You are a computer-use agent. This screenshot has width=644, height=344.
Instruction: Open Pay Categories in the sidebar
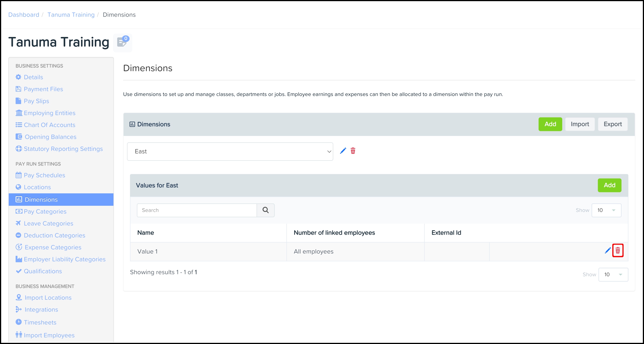[45, 211]
